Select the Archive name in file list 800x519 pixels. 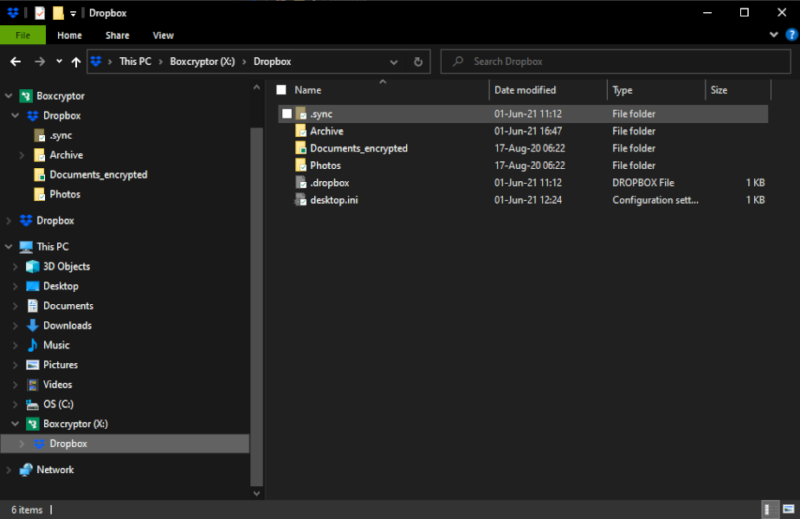click(x=327, y=131)
